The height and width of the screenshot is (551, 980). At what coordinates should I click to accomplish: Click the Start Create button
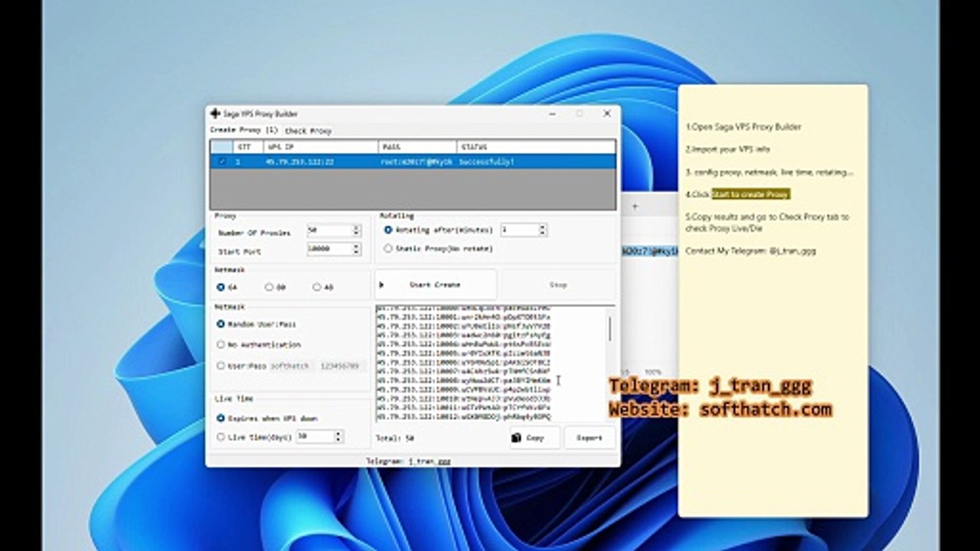tap(435, 285)
